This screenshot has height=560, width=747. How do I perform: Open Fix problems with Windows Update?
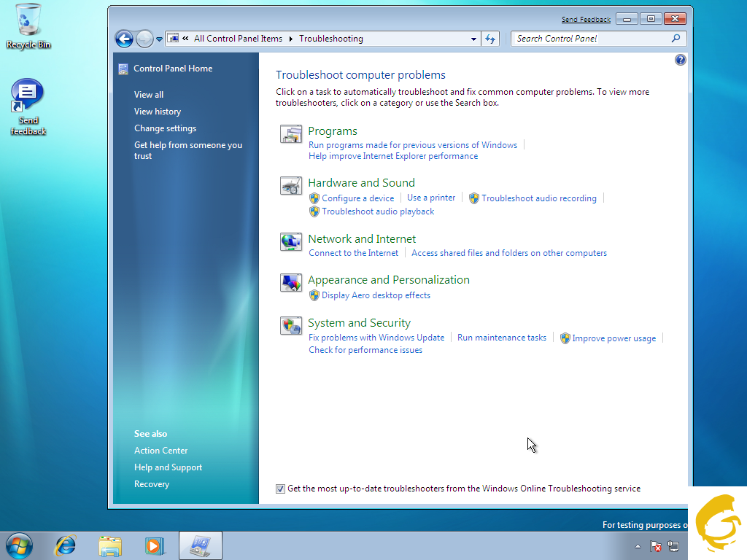click(376, 338)
